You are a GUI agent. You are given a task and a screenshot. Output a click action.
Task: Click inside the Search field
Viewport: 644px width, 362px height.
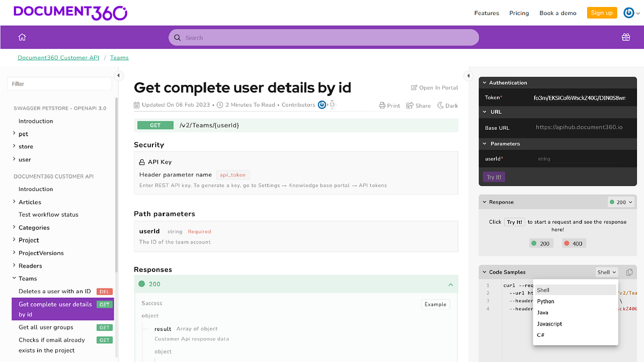coord(322,37)
